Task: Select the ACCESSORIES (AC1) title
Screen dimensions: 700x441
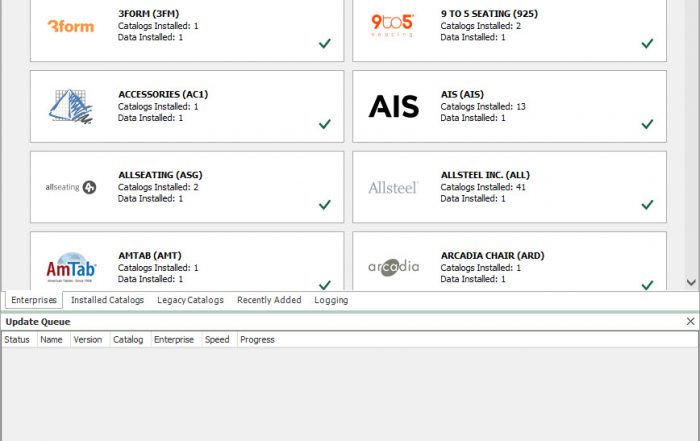Action: point(163,94)
